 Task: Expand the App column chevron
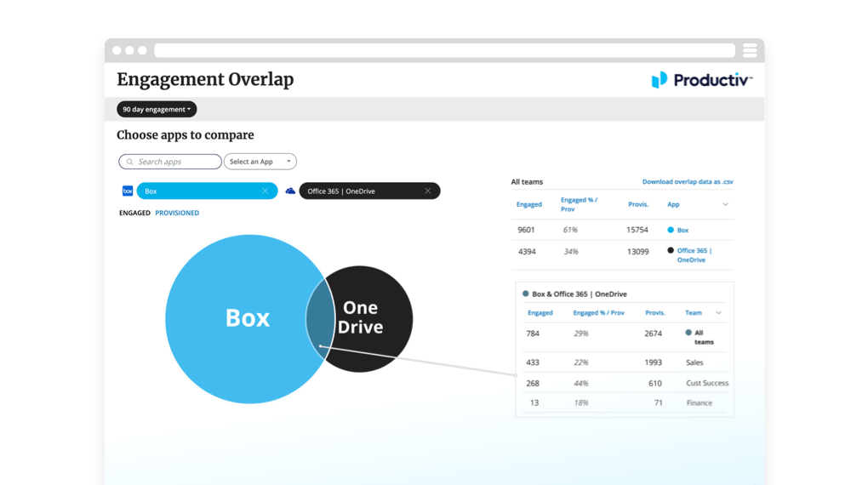725,204
